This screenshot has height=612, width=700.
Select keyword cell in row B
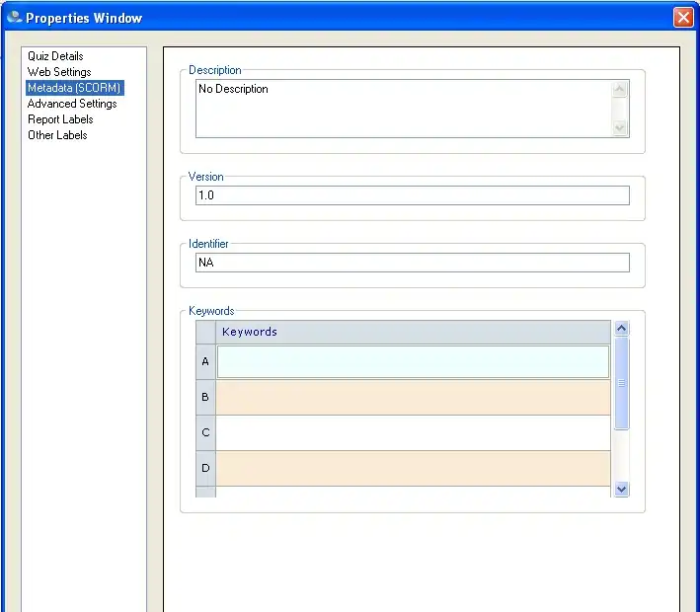click(x=413, y=397)
